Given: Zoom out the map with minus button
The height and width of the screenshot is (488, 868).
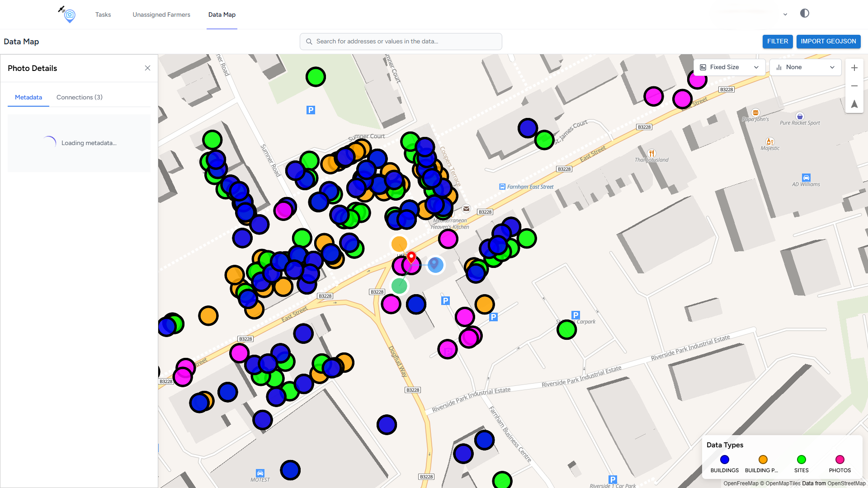Looking at the screenshot, I should coord(854,86).
